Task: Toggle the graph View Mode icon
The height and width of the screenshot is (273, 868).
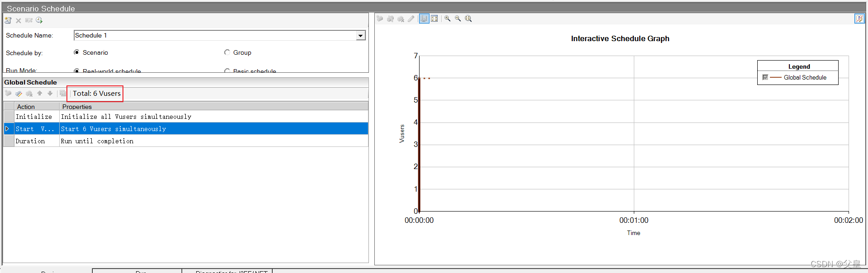Action: 424,19
